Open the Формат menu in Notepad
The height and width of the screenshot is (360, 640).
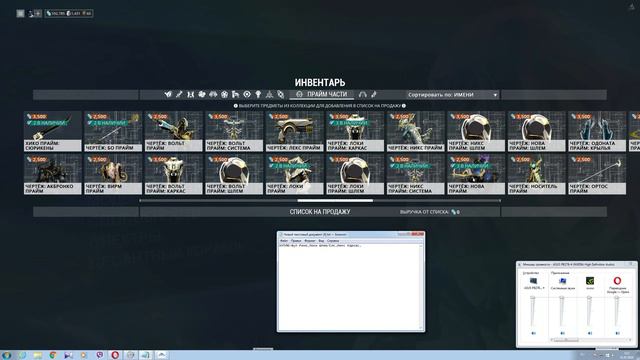coord(310,241)
